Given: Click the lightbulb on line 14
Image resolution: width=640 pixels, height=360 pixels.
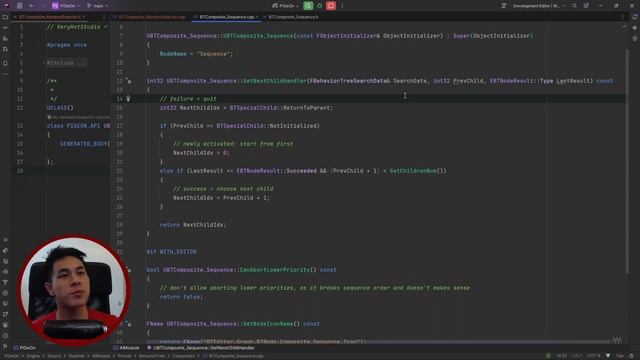Looking at the screenshot, I should coord(128,98).
